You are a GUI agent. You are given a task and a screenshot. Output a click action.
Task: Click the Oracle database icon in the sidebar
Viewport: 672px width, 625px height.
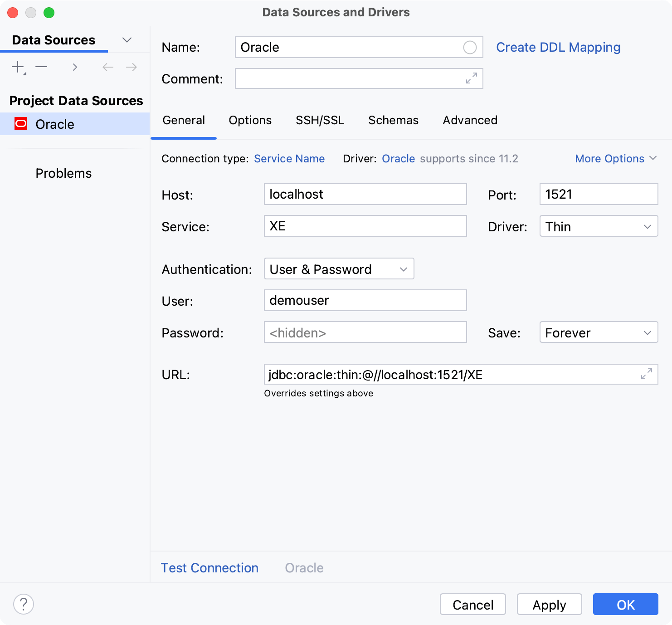tap(20, 124)
